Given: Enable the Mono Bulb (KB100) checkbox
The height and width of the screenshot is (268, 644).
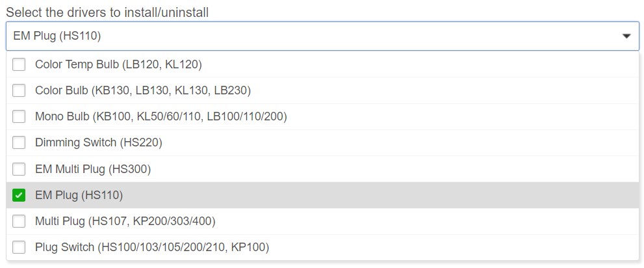Looking at the screenshot, I should click(19, 116).
